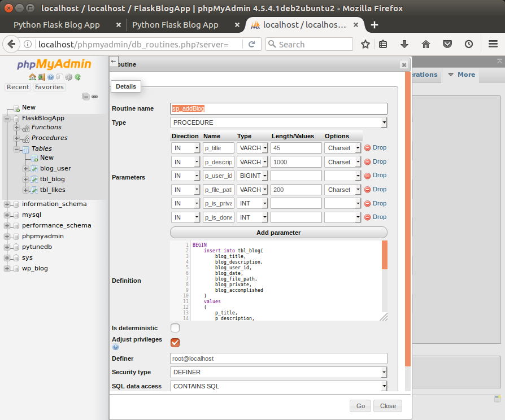This screenshot has width=505, height=420.
Task: Click the blog_user table icon
Action: [34, 169]
